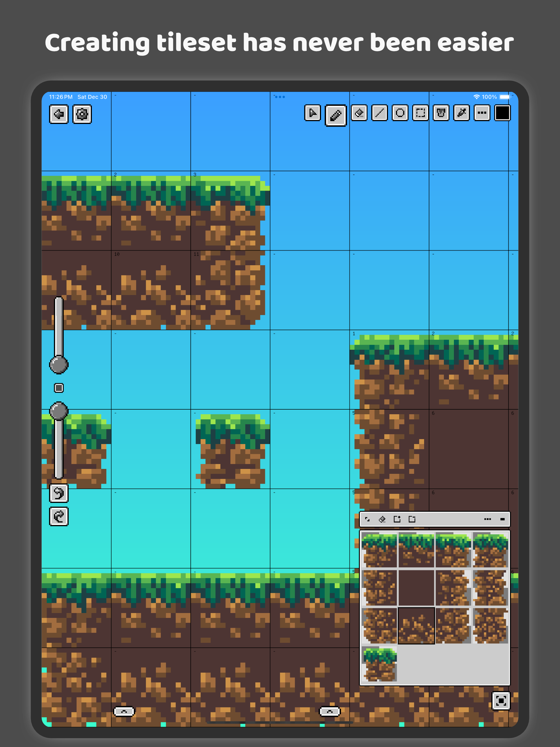Select the Line tool
Screen dimensions: 560x747
pyautogui.click(x=380, y=113)
